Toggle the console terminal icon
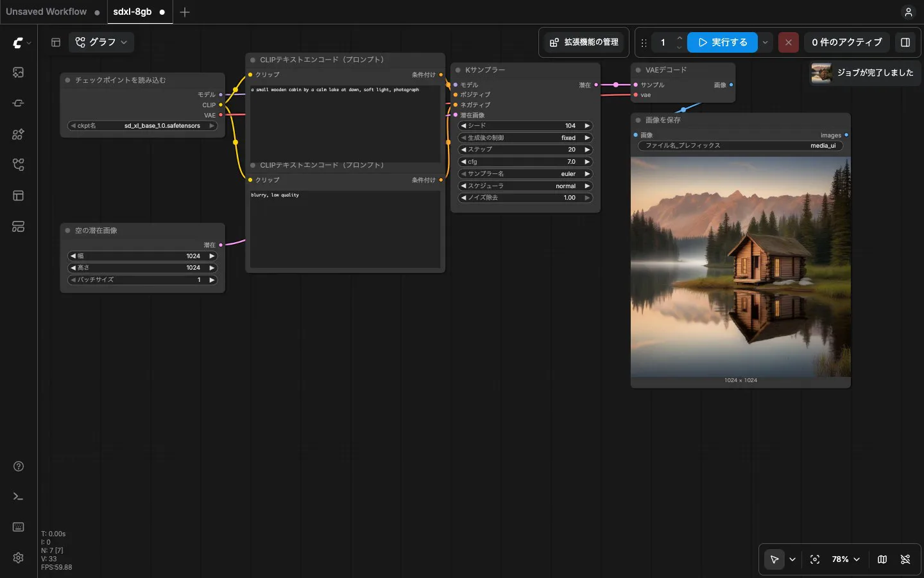924x578 pixels. coord(19,496)
